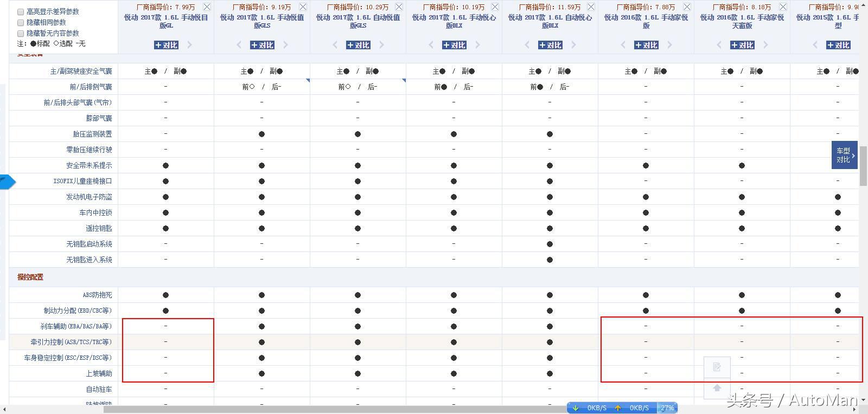868x414 pixels.
Task: Click the upload speed arrow in widget
Action: coord(618,408)
